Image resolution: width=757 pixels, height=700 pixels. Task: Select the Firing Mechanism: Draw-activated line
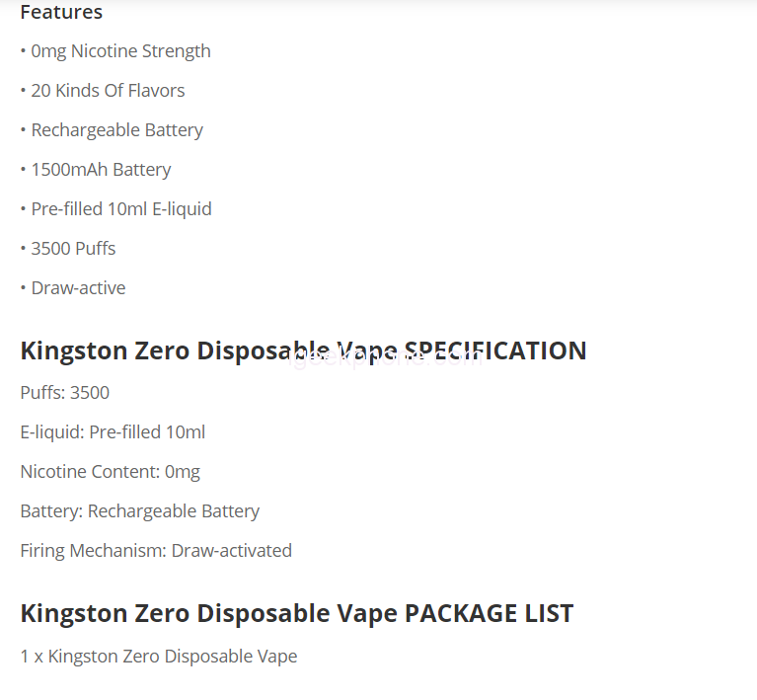[x=156, y=551]
